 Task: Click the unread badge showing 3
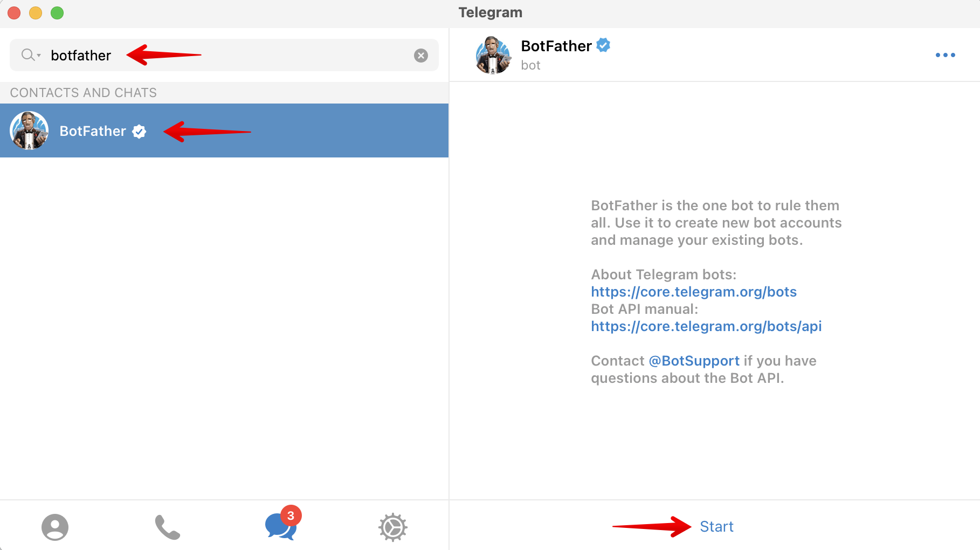pos(291,515)
